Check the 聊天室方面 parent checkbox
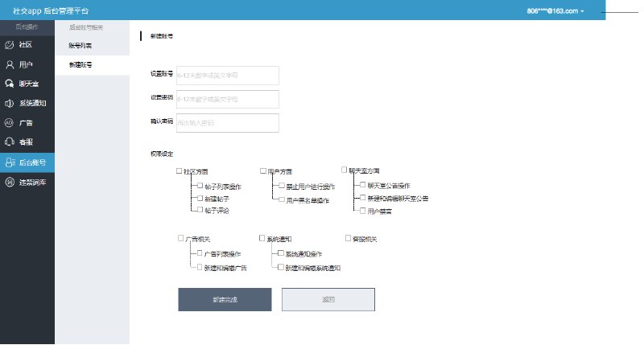This screenshot has height=345, width=644. click(x=345, y=170)
